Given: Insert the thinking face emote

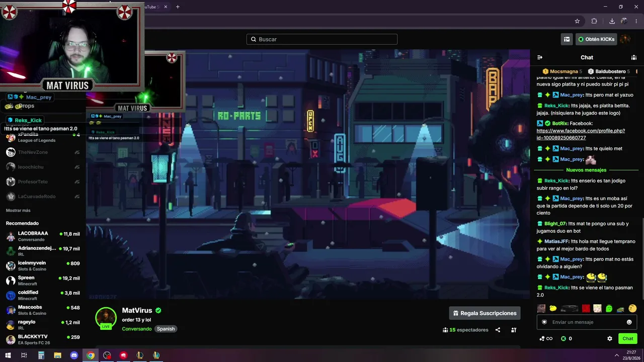Looking at the screenshot, I should [x=632, y=308].
